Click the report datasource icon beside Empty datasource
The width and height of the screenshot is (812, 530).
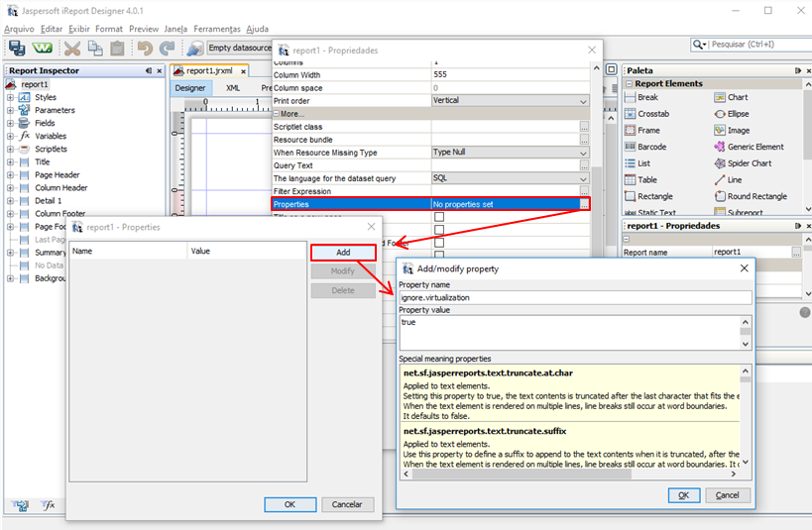[194, 49]
